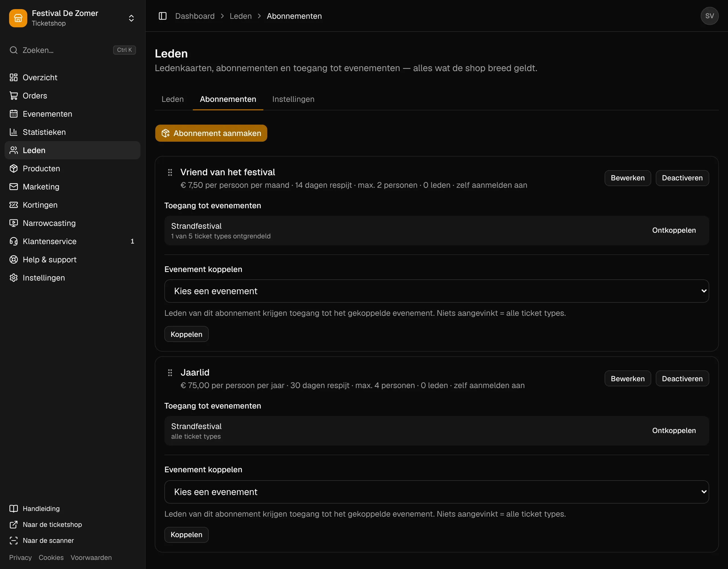Open Narrowcasting screen icon
This screenshot has width=728, height=569.
[x=14, y=223]
